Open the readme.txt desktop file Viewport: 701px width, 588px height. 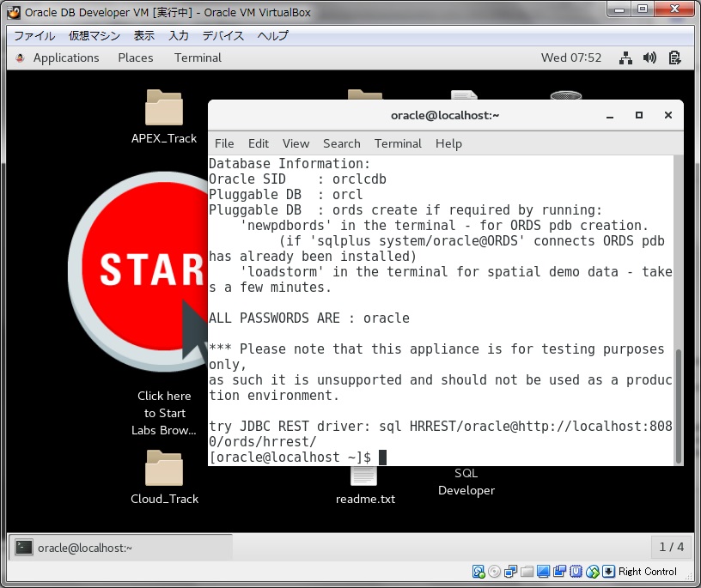[365, 485]
